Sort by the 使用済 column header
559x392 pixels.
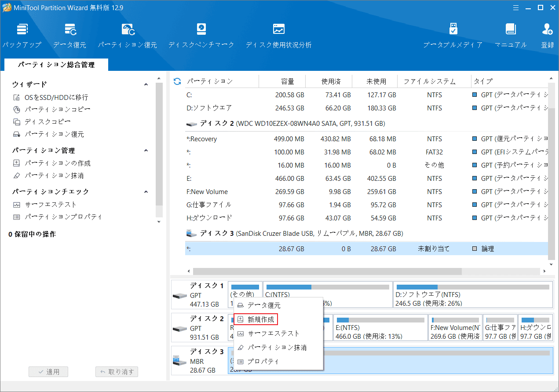coord(330,81)
